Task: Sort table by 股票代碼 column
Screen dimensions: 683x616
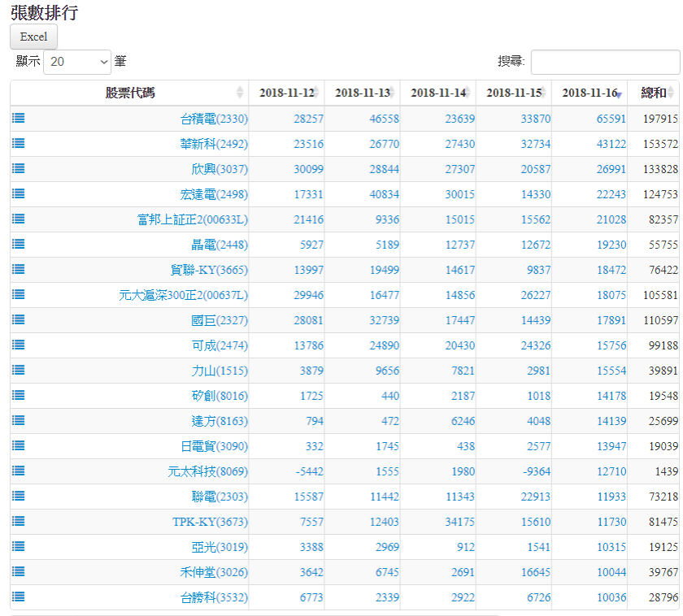Action: click(130, 93)
